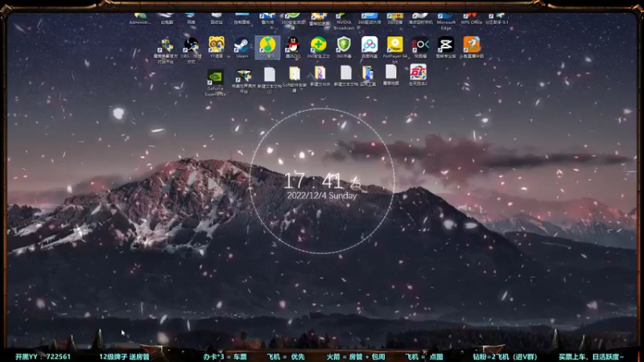Viewport: 644px width, 362px height.
Task: Open the 360安全浏览器 shortcut
Action: click(293, 21)
